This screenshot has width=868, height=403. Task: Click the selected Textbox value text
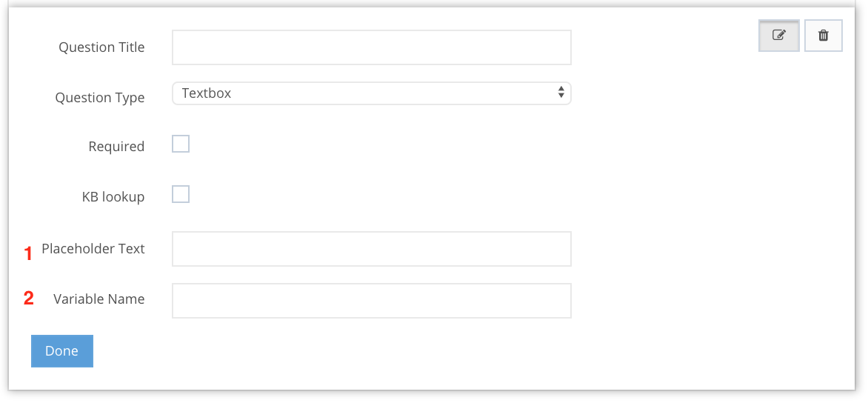(x=207, y=93)
